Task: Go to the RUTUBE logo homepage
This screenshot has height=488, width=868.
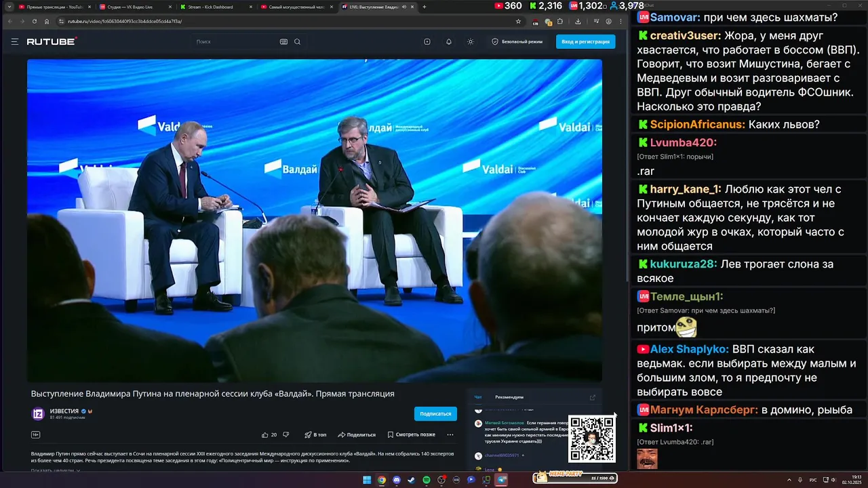Action: point(52,41)
